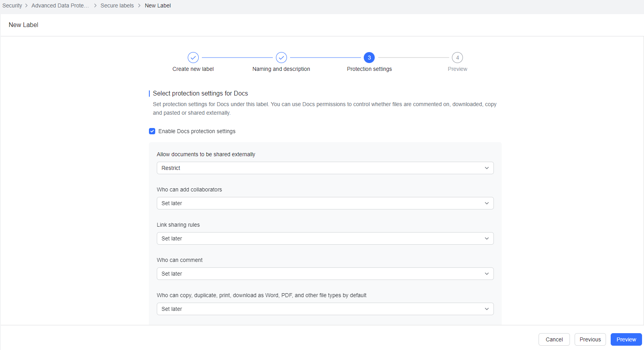The height and width of the screenshot is (350, 644).
Task: Click the checkmark icon on Naming and description step
Action: (x=281, y=57)
